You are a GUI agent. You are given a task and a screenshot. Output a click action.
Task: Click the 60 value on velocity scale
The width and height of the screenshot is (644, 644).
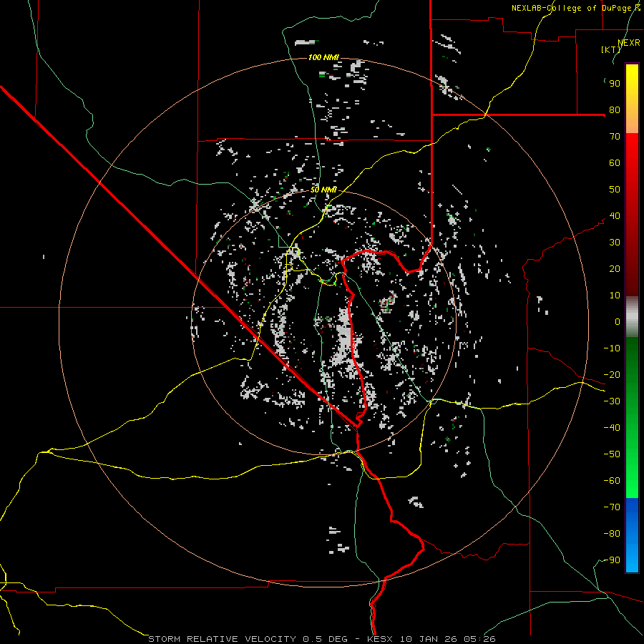[x=615, y=162]
